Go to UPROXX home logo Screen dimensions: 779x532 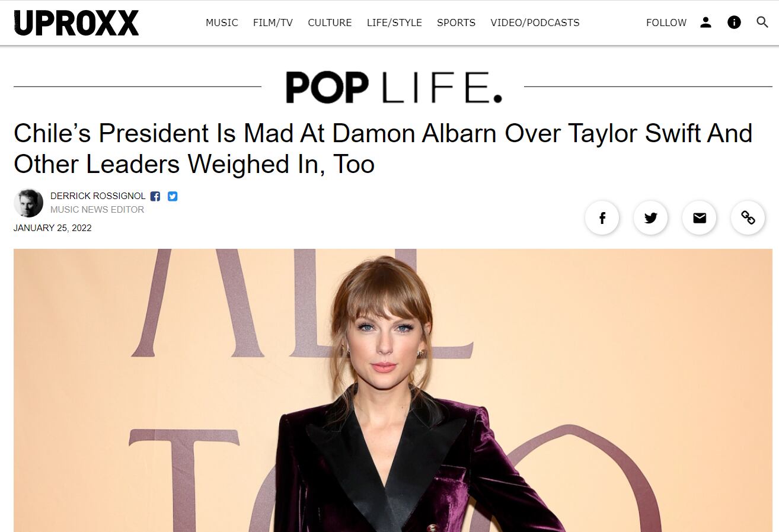pos(76,23)
